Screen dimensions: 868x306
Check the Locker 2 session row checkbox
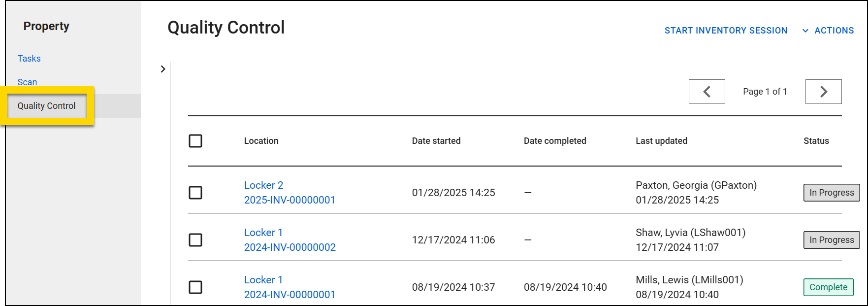(x=195, y=193)
